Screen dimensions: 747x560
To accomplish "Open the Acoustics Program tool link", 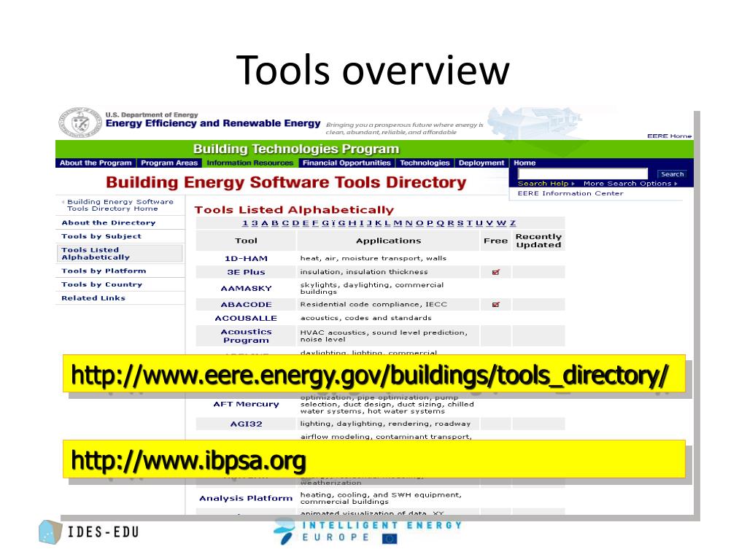I will click(246, 335).
